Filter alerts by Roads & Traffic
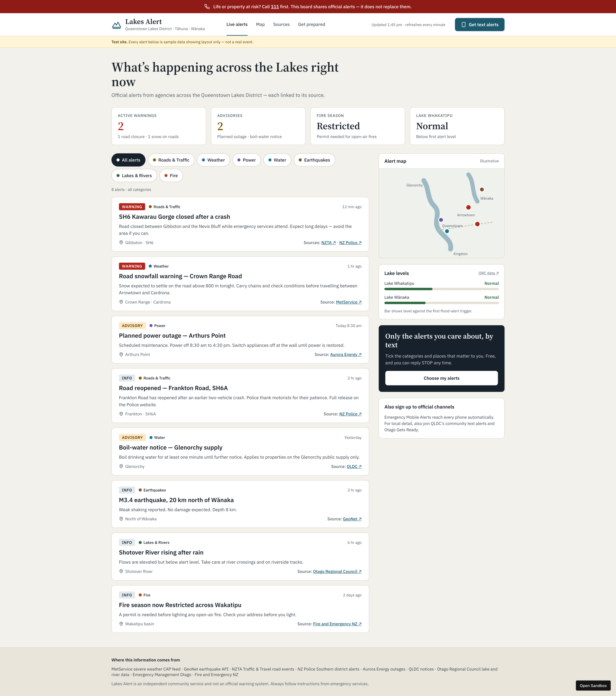This screenshot has width=616, height=696. [x=171, y=160]
